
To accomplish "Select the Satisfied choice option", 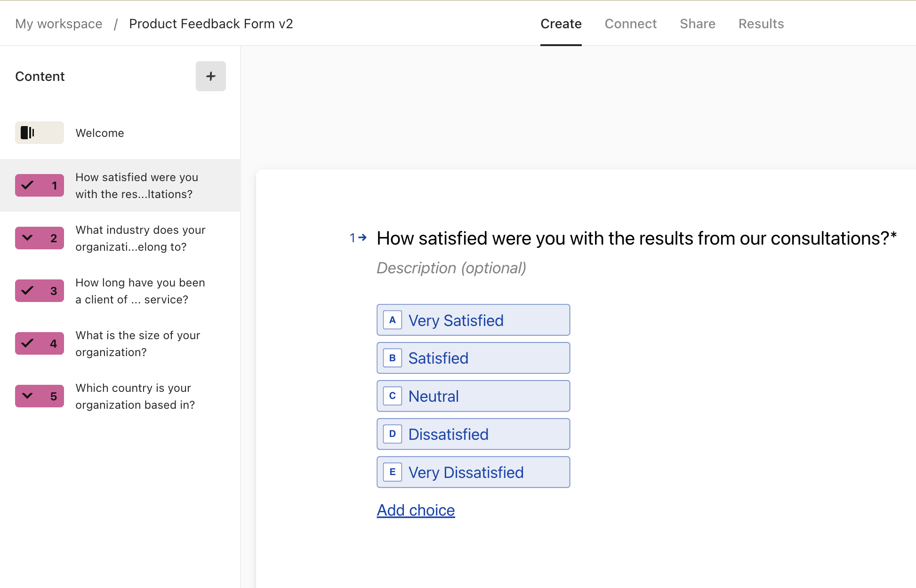I will [x=473, y=358].
